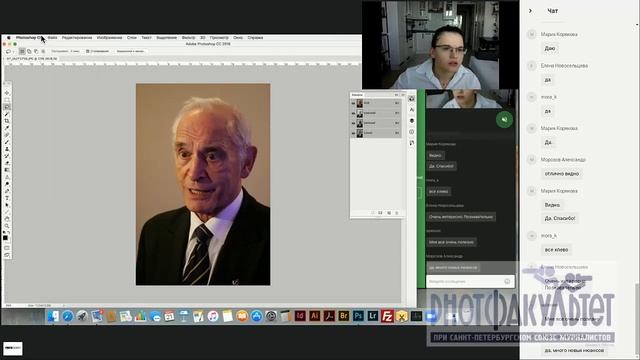The image size is (640, 360).
Task: Select the Horizontal Type tool
Action: point(7,198)
